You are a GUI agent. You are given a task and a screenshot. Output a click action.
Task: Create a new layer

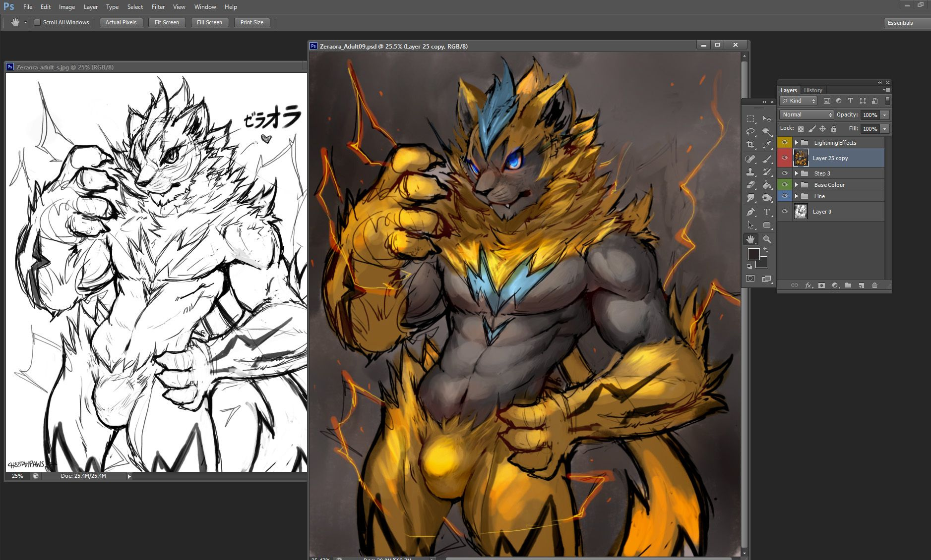pyautogui.click(x=862, y=285)
